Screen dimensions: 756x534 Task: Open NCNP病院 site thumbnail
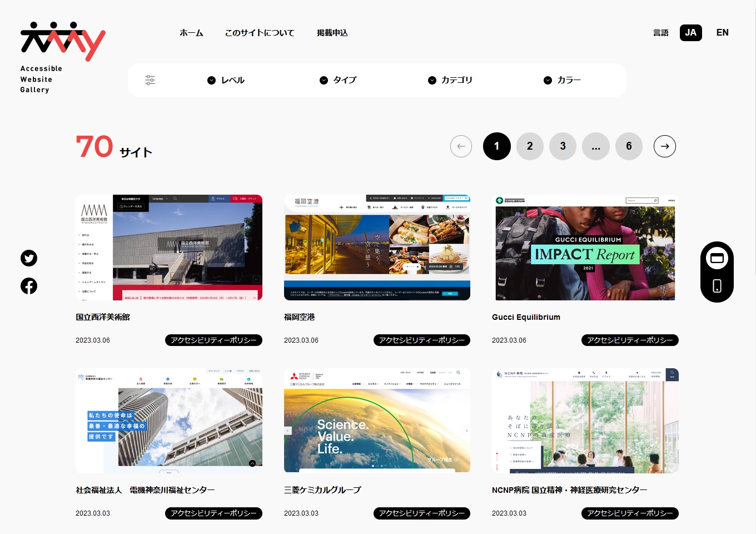tap(585, 421)
